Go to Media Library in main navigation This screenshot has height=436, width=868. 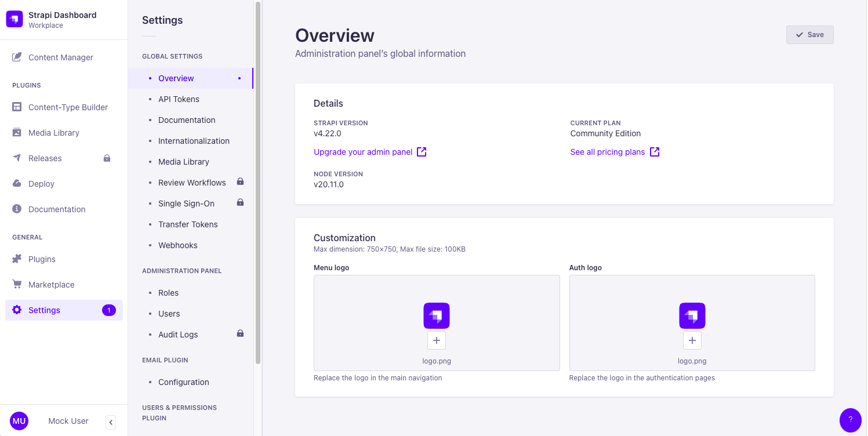pos(53,133)
